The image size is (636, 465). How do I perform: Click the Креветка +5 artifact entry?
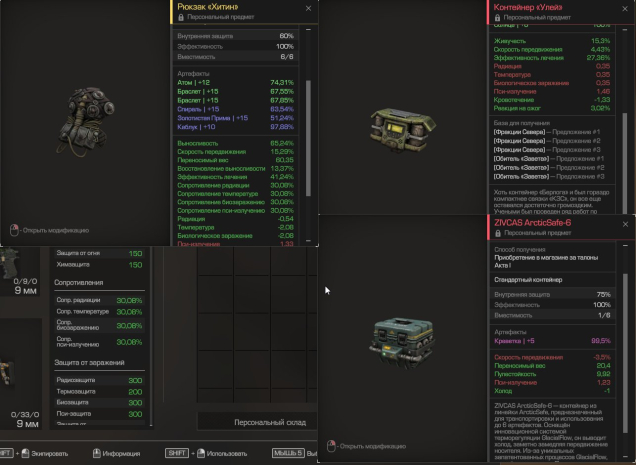[552, 341]
